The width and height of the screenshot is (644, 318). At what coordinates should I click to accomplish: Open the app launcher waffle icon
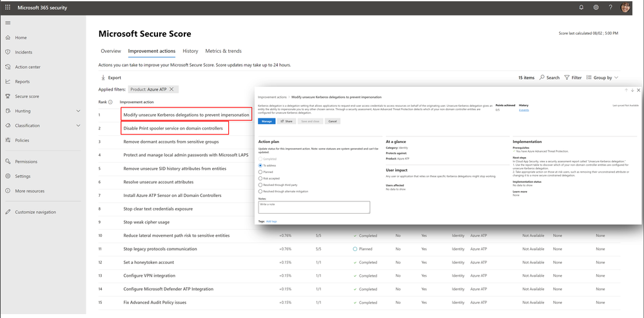(x=8, y=8)
